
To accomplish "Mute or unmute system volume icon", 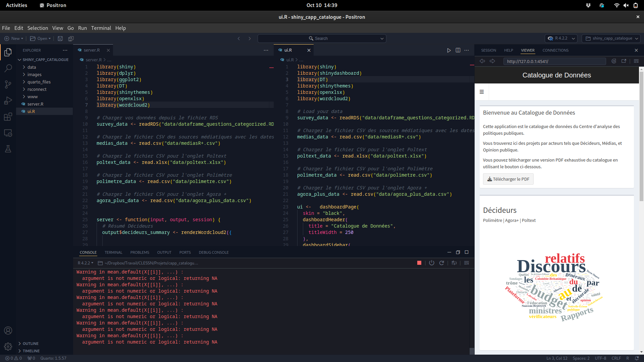I will pos(626,5).
